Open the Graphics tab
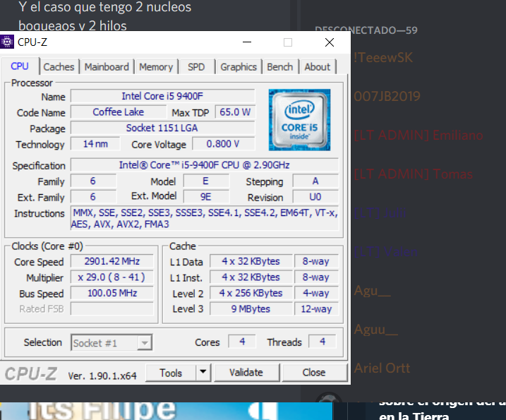 [x=239, y=67]
